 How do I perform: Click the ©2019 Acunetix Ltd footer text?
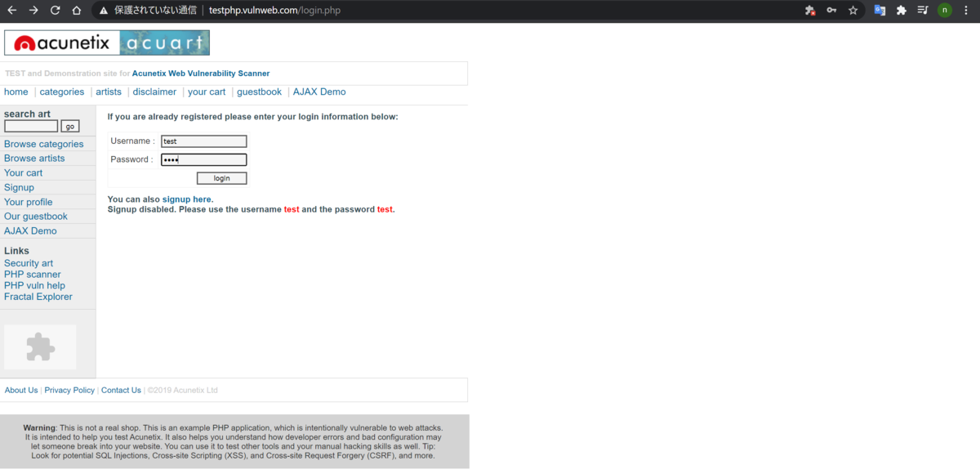183,391
